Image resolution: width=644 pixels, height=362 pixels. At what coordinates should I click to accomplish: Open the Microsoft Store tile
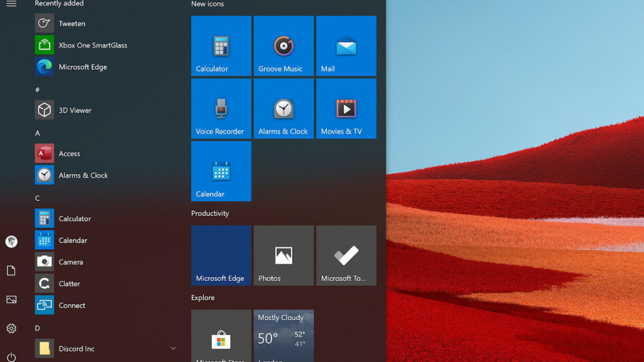click(221, 337)
